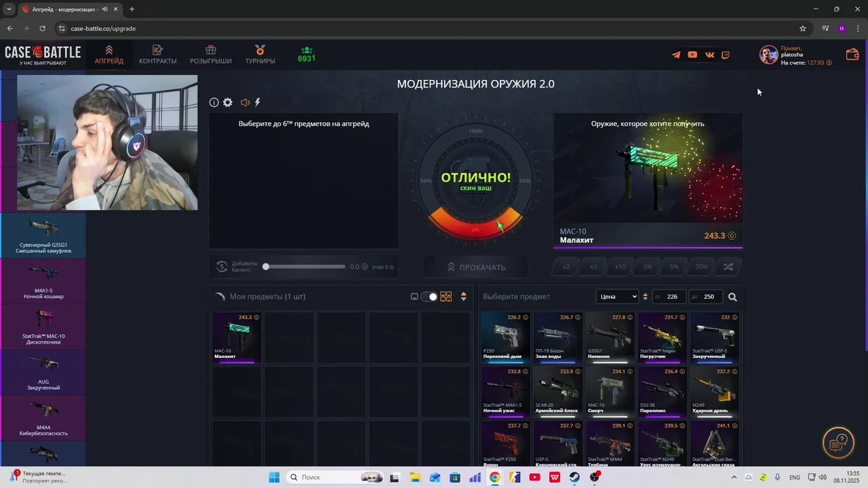Open YouTube app in taskbar
This screenshot has width=868, height=488.
[x=534, y=477]
